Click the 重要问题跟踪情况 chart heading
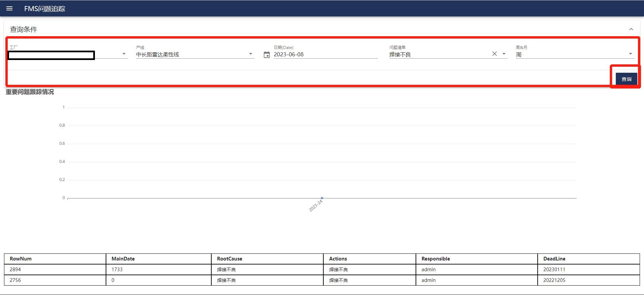The image size is (644, 295). (30, 92)
